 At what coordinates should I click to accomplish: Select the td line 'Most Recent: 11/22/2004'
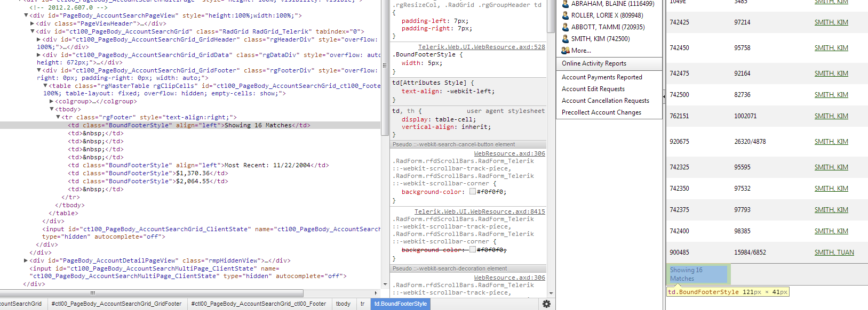pos(198,165)
